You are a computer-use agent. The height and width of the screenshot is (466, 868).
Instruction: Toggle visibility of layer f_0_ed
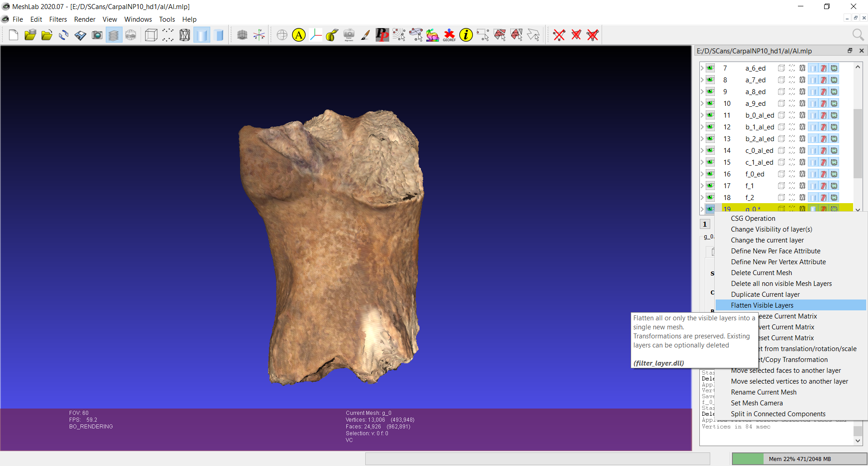pyautogui.click(x=710, y=174)
